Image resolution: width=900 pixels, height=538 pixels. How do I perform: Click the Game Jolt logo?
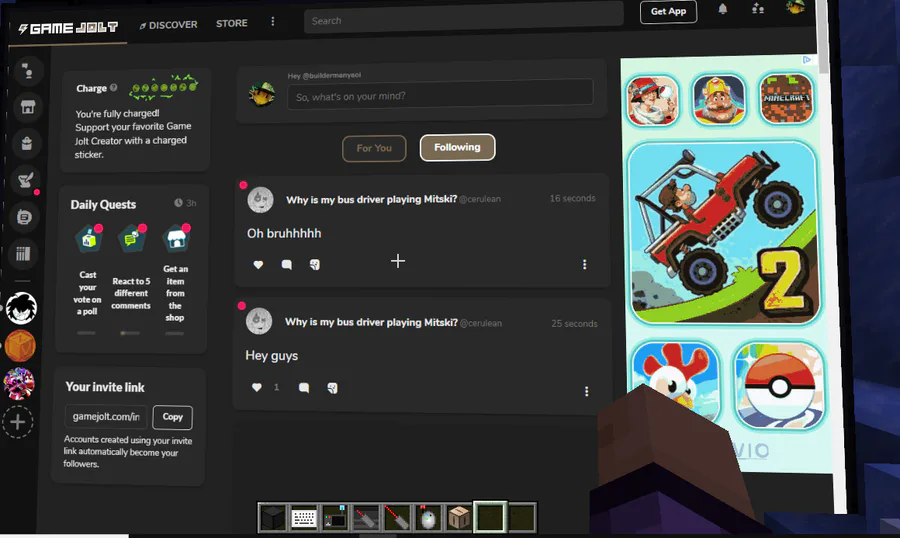[68, 28]
